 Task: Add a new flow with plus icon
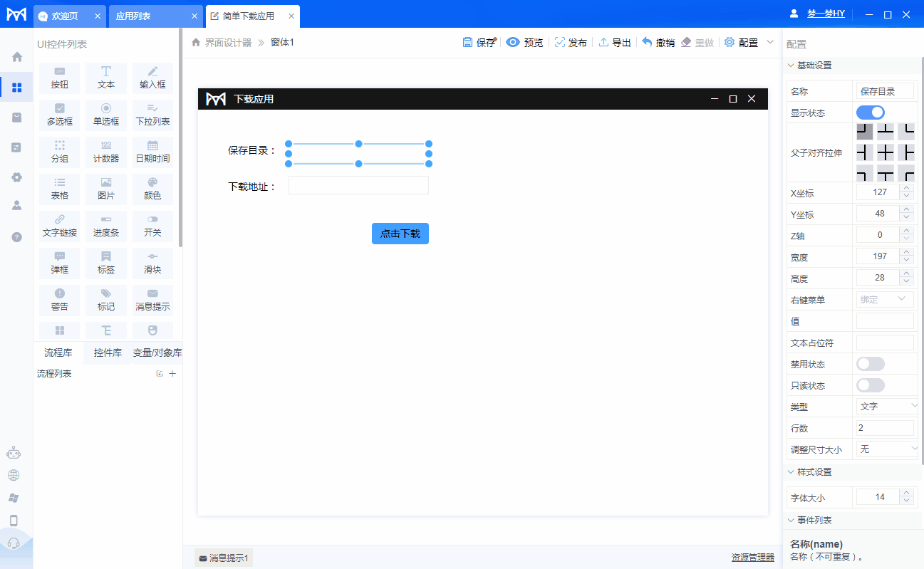pyautogui.click(x=172, y=373)
